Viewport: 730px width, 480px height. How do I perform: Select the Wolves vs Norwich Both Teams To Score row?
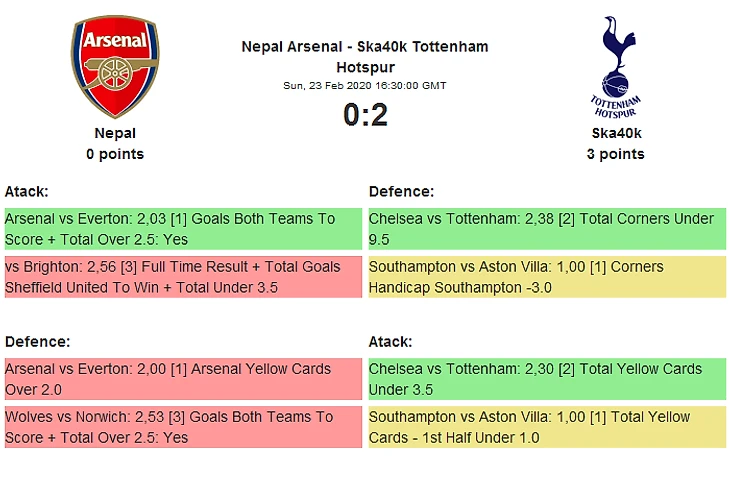click(x=182, y=427)
